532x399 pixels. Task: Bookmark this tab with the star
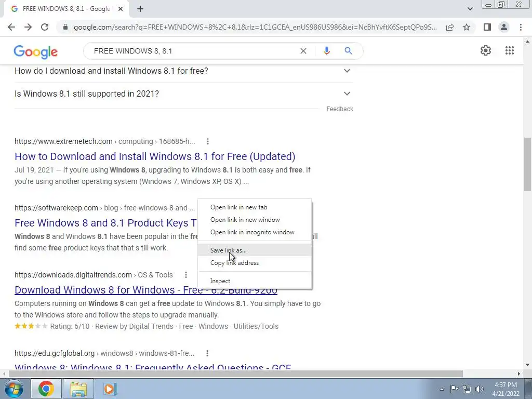[x=467, y=27]
